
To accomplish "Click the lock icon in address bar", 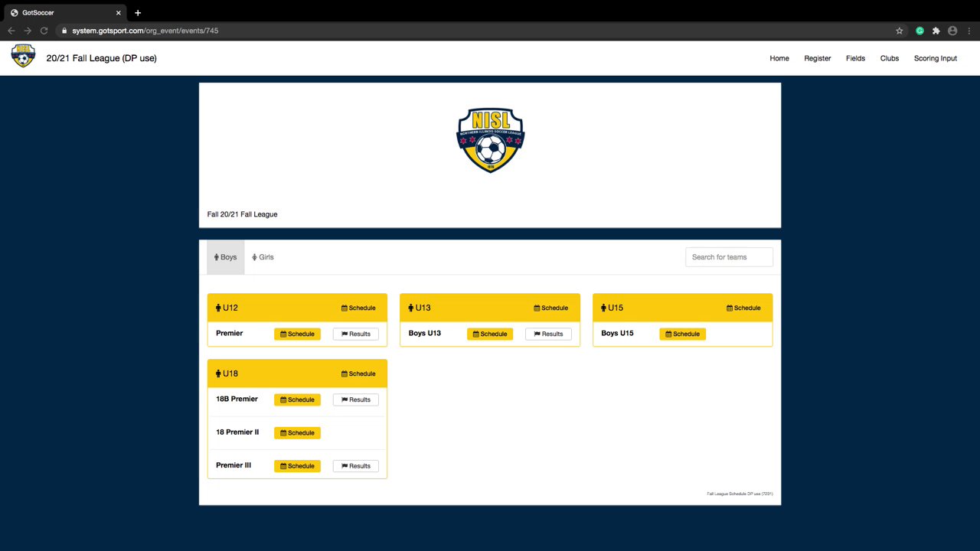I will 64,31.
